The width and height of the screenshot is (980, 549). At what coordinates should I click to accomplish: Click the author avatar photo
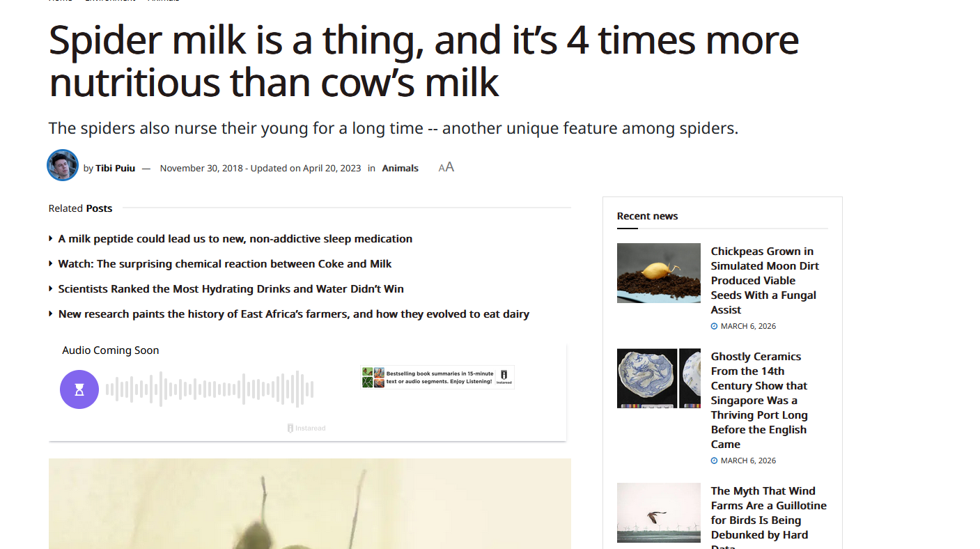tap(63, 165)
